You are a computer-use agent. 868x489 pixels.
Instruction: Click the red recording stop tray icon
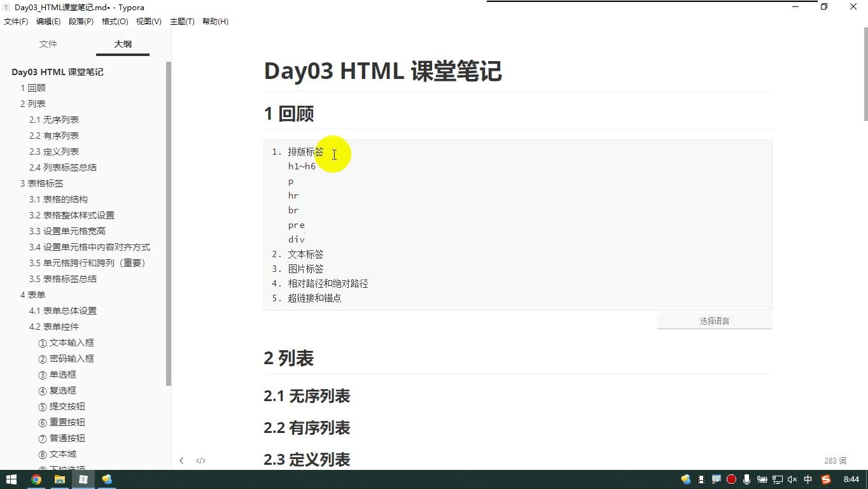[x=732, y=479]
